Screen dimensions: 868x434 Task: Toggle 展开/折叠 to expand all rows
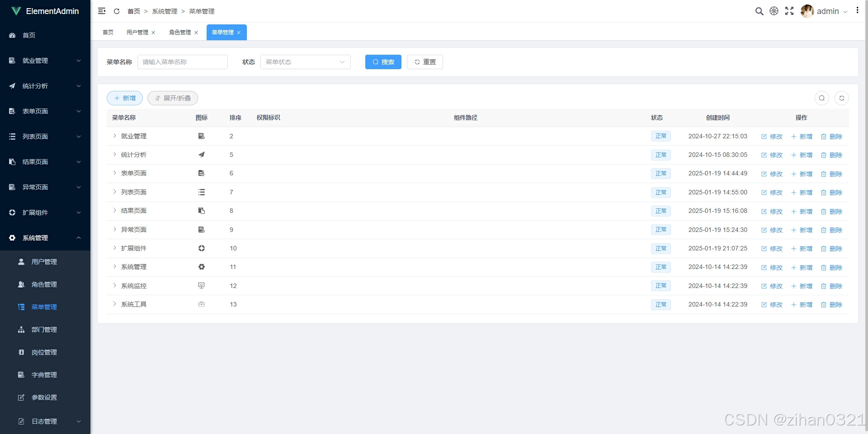point(172,98)
